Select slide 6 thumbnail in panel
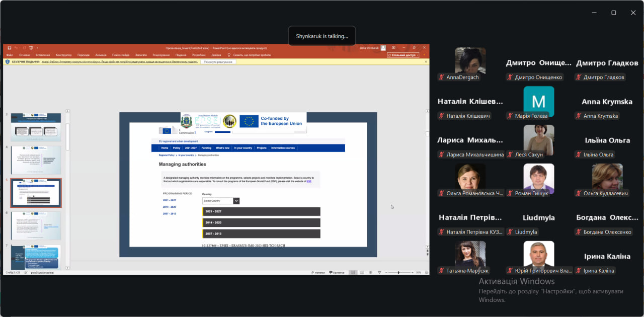The width and height of the screenshot is (644, 317). (36, 225)
